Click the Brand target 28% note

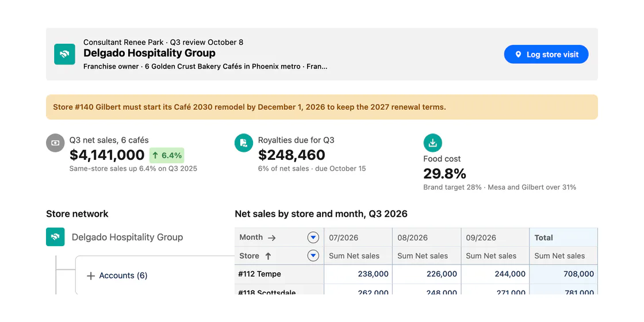[x=500, y=187]
